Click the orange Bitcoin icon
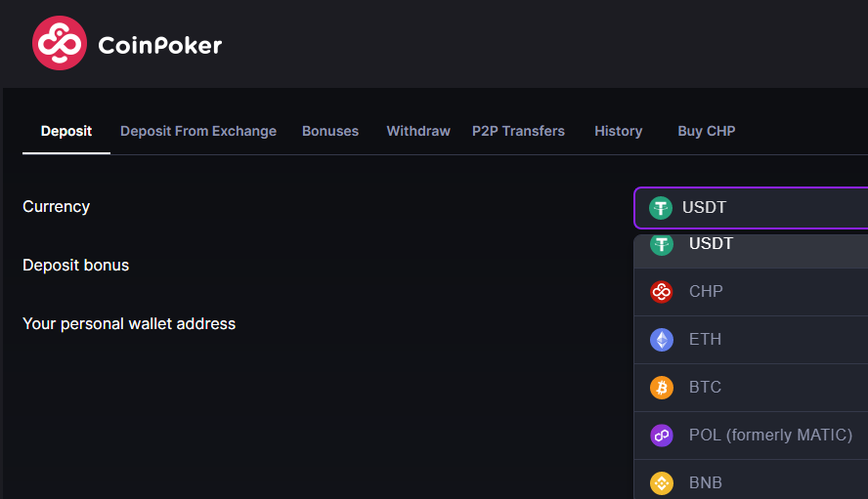 pyautogui.click(x=662, y=388)
